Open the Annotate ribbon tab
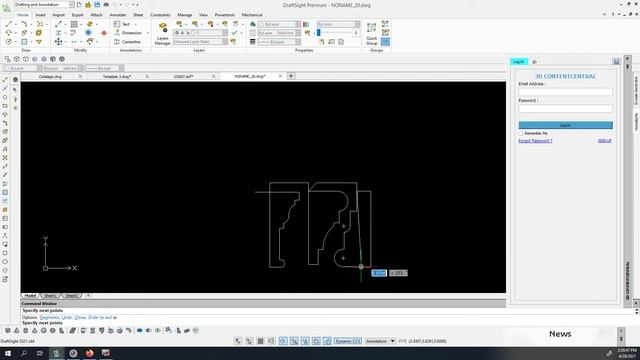 point(118,15)
